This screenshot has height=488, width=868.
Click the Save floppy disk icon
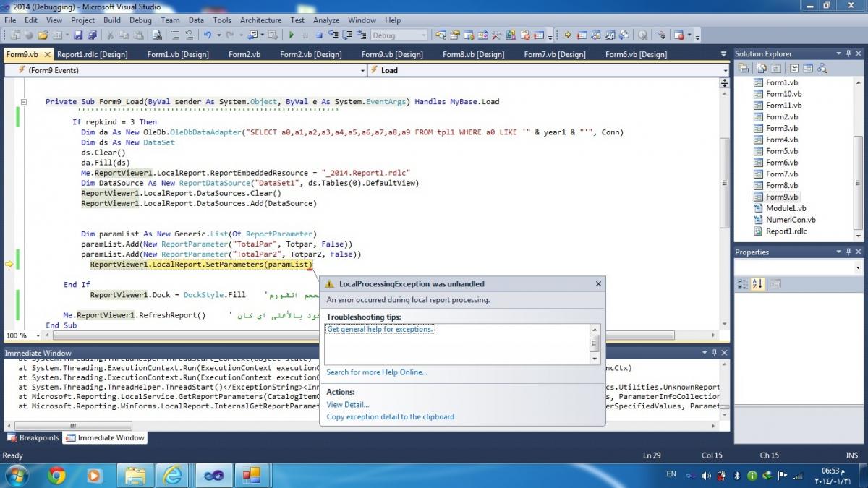(78, 35)
